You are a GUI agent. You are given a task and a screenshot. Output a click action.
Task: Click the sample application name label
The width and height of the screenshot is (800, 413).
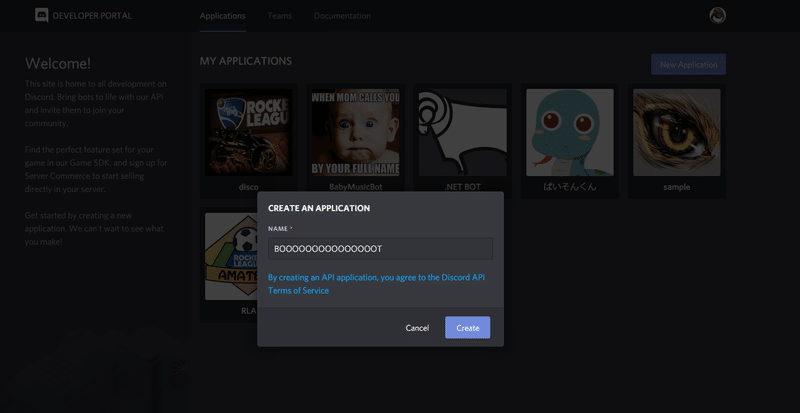tap(677, 187)
